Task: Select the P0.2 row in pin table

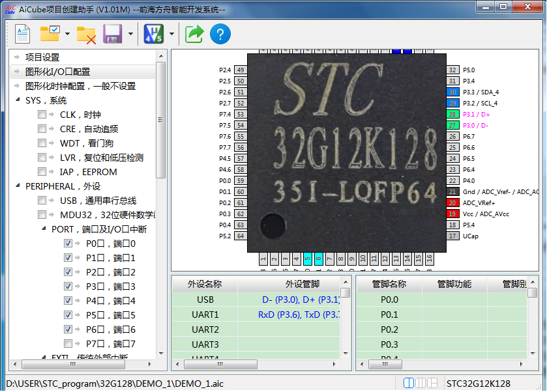Action: pos(441,329)
